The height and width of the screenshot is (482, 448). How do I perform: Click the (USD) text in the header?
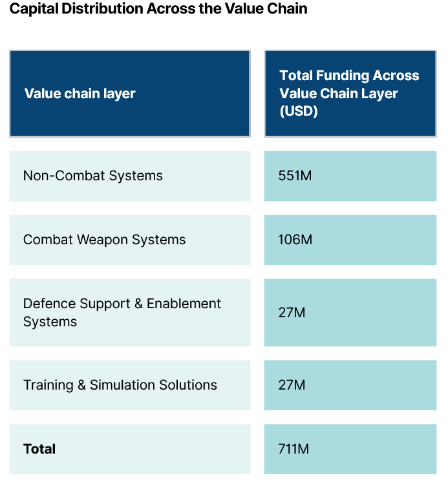[x=299, y=111]
